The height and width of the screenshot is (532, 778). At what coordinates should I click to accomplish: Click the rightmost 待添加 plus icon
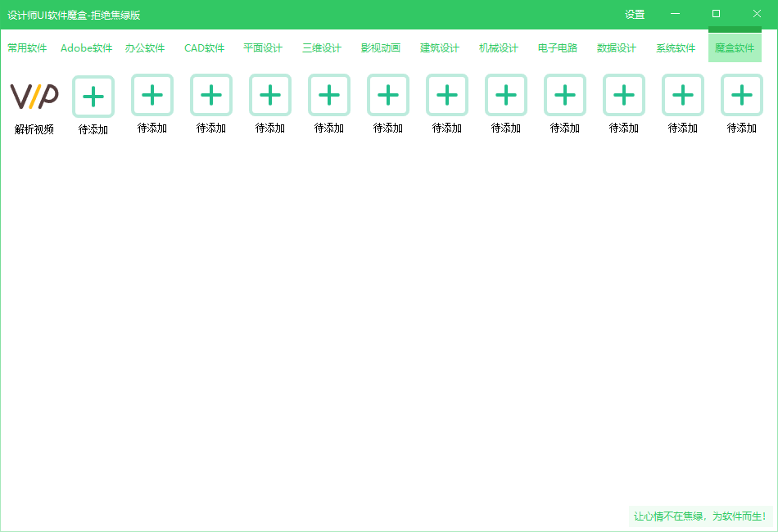click(x=741, y=96)
